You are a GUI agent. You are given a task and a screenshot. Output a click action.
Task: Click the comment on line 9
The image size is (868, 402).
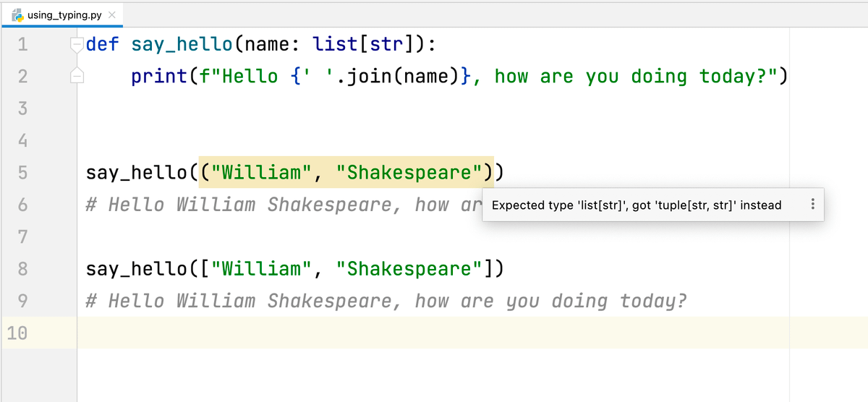[386, 301]
